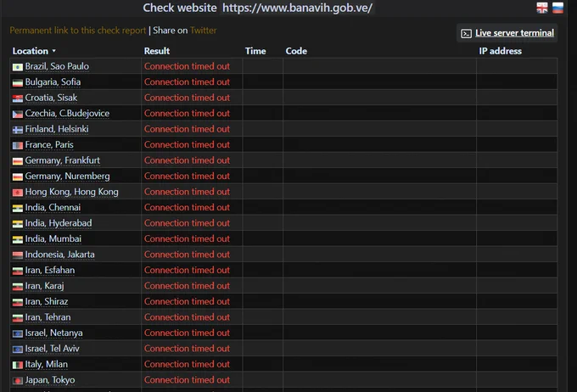This screenshot has height=392, width=577.
Task: Click the Finland flag icon
Action: [18, 130]
